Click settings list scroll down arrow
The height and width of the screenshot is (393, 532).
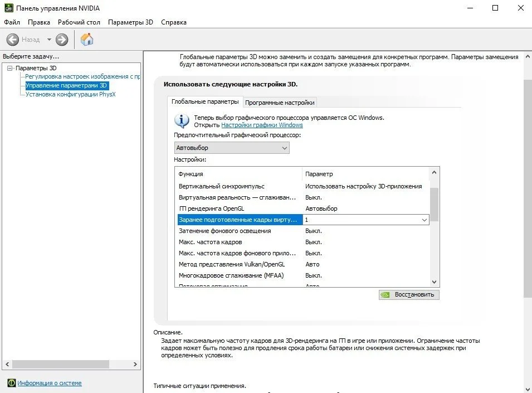click(x=435, y=282)
